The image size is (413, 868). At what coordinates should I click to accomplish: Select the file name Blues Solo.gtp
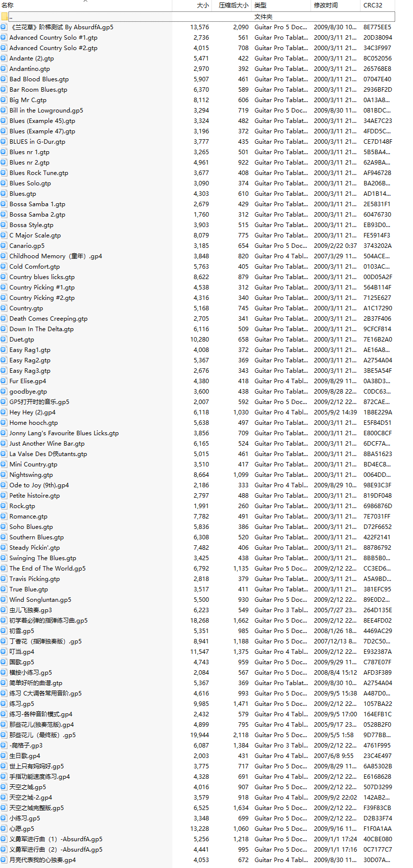tap(30, 183)
